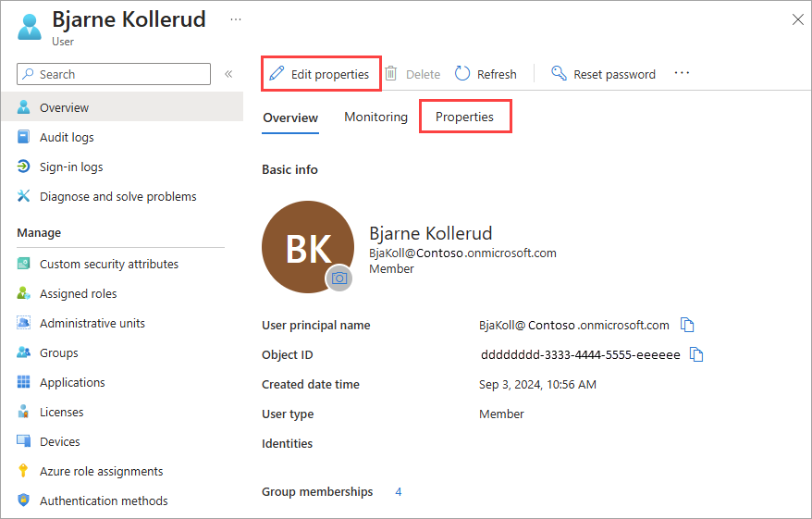The image size is (812, 519).
Task: Click the Edit properties pencil icon
Action: tap(277, 74)
